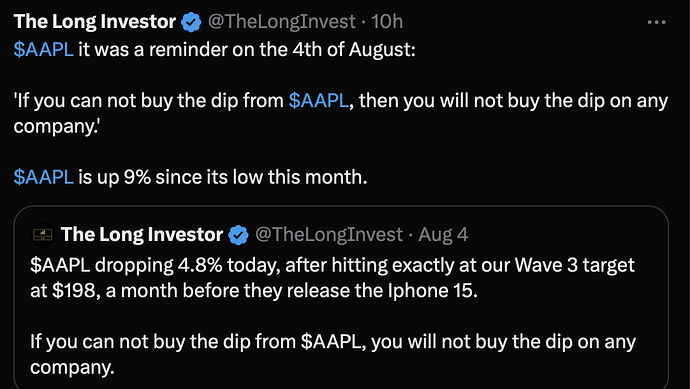
Task: Click the text 'is up 9% since its low this month'
Action: [x=222, y=177]
